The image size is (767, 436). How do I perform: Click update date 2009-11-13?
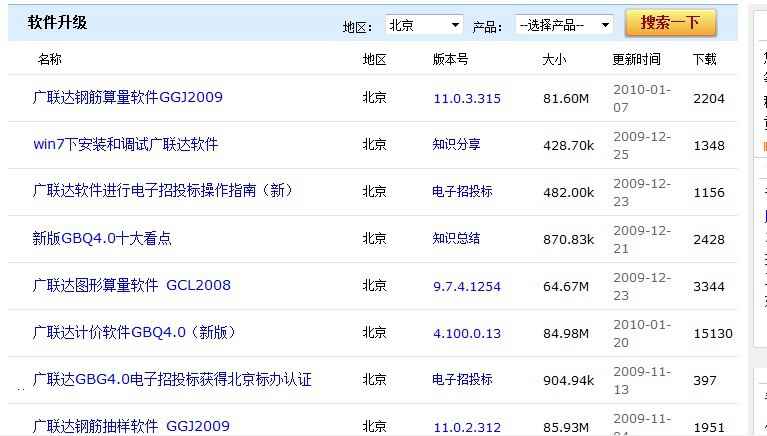pyautogui.click(x=642, y=380)
